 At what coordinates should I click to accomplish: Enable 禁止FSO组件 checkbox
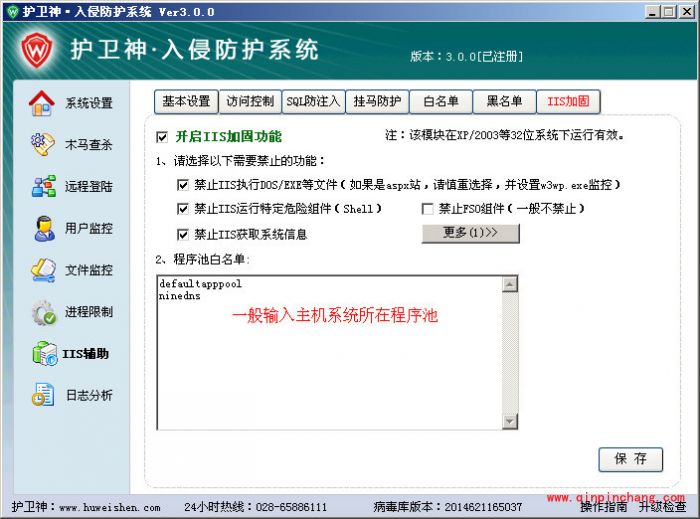click(x=427, y=208)
